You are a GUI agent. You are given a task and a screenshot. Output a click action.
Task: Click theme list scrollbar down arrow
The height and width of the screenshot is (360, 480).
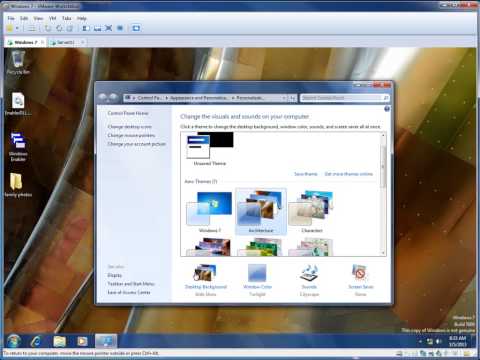[383, 253]
